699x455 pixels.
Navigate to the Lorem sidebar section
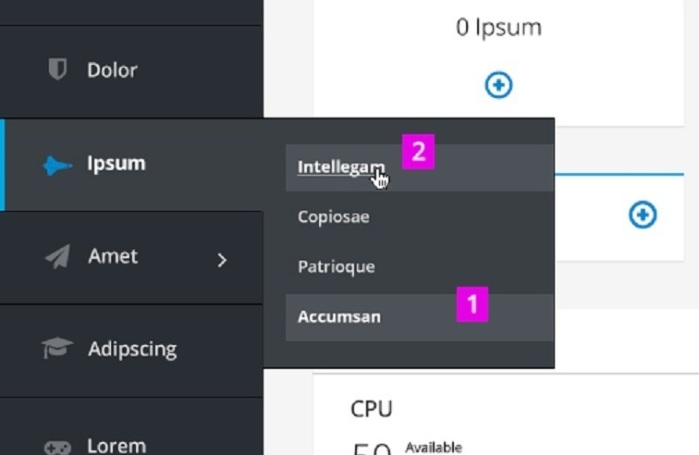click(117, 445)
